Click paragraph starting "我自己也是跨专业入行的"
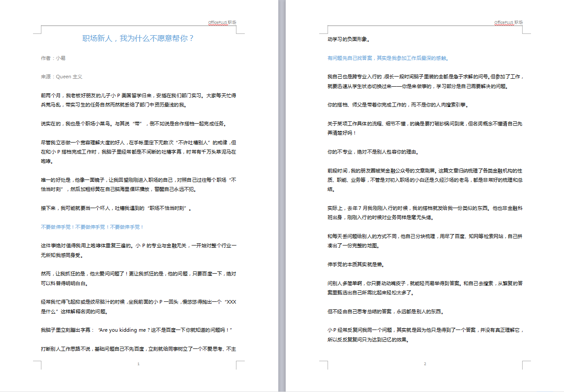 (x=425, y=81)
